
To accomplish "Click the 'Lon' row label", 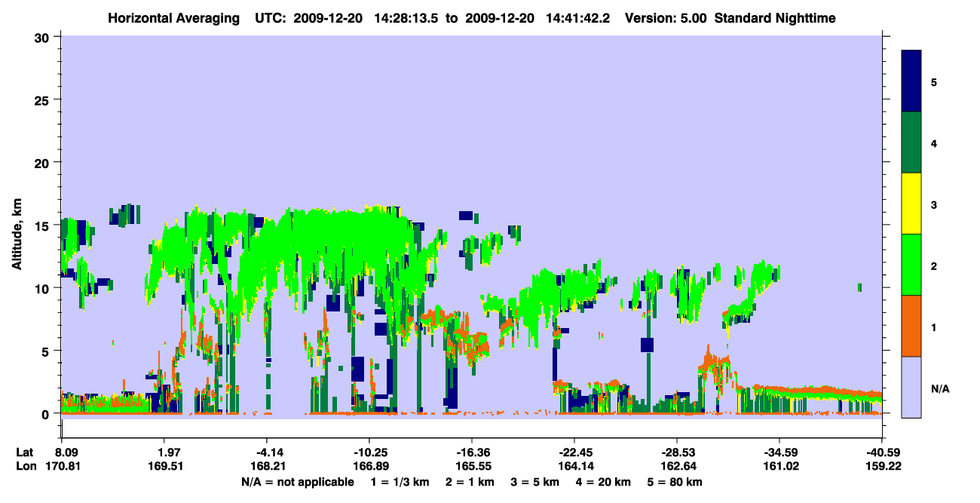I will [x=25, y=467].
